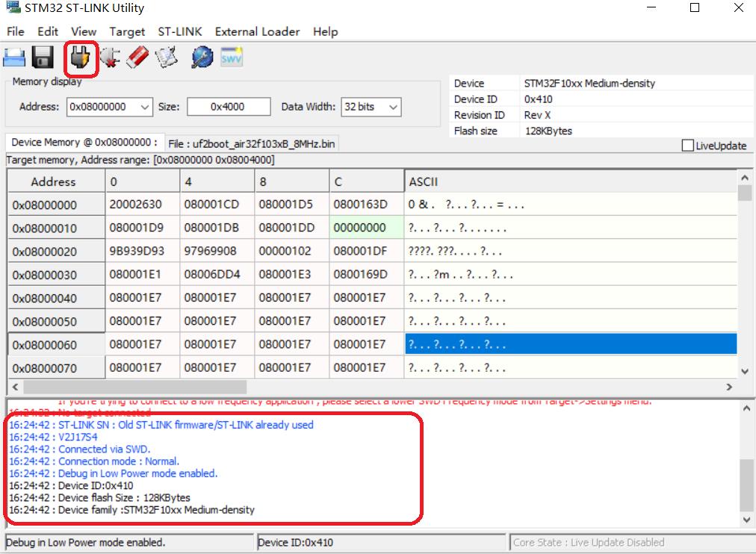The width and height of the screenshot is (756, 554).
Task: Click the Size input field
Action: pos(228,107)
